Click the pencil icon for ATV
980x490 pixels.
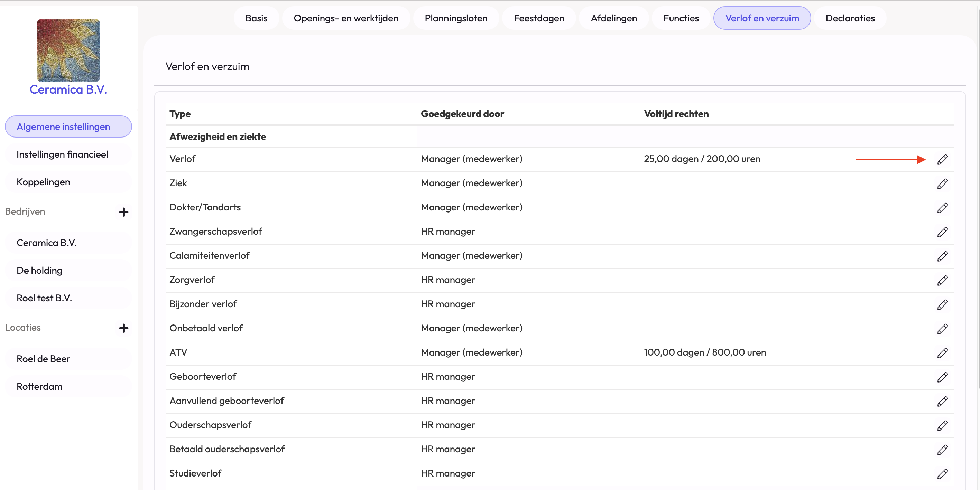point(942,353)
